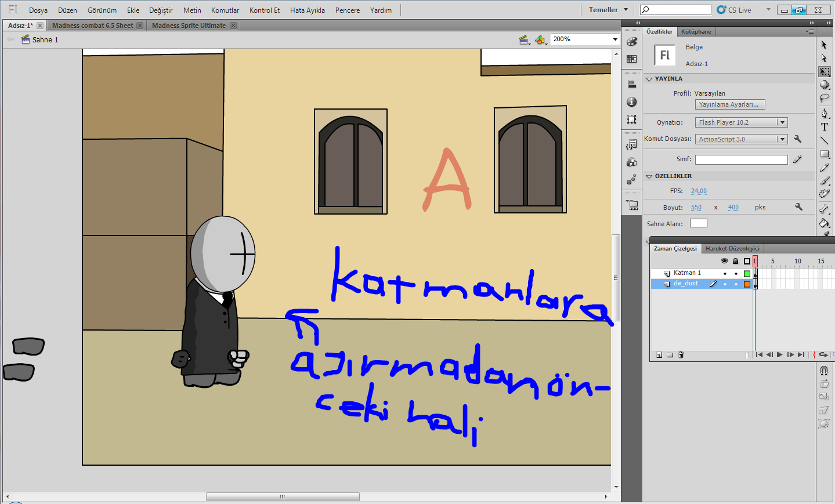Screen dimensions: 835x504
Task: Open the collapsed Color panel
Action: [x=632, y=42]
